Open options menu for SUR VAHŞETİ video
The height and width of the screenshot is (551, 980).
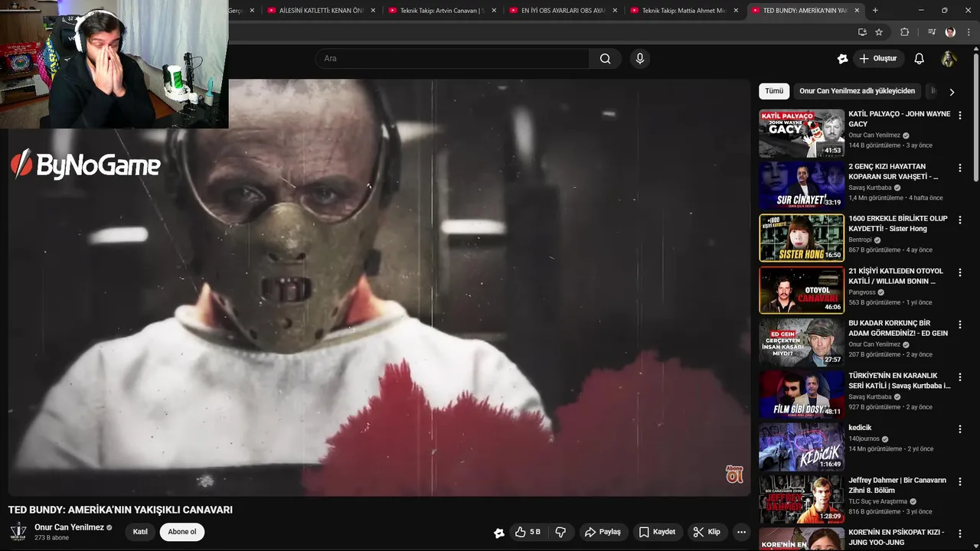click(x=960, y=168)
